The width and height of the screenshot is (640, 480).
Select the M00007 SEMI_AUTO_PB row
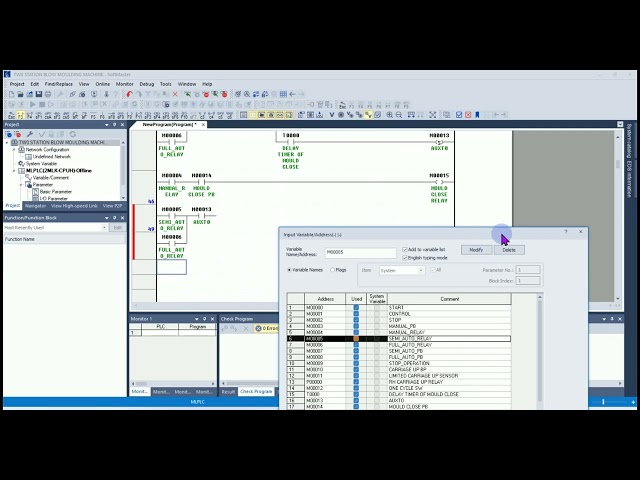pos(399,351)
